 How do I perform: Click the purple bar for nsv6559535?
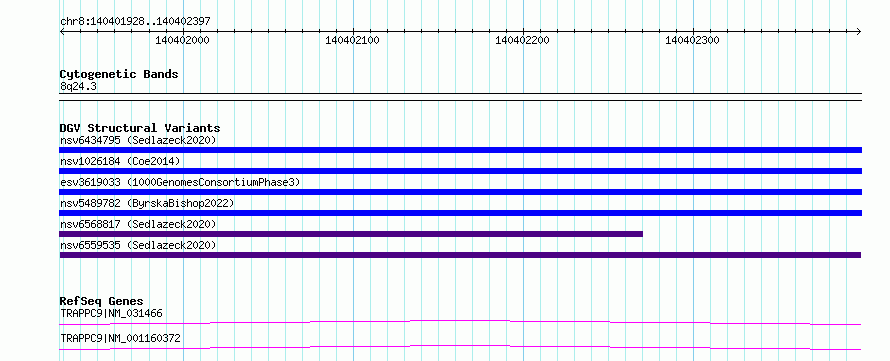[460, 255]
